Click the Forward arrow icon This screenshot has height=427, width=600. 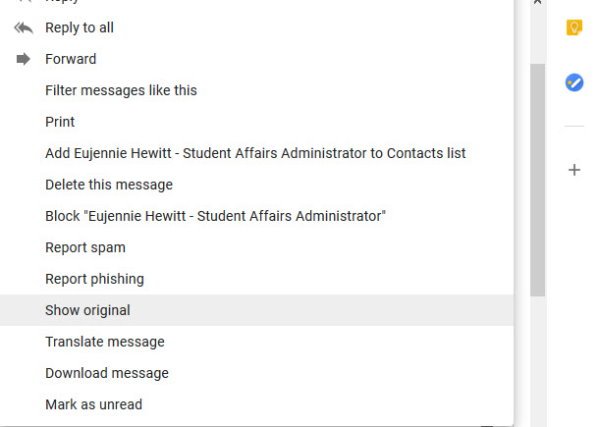(x=24, y=59)
